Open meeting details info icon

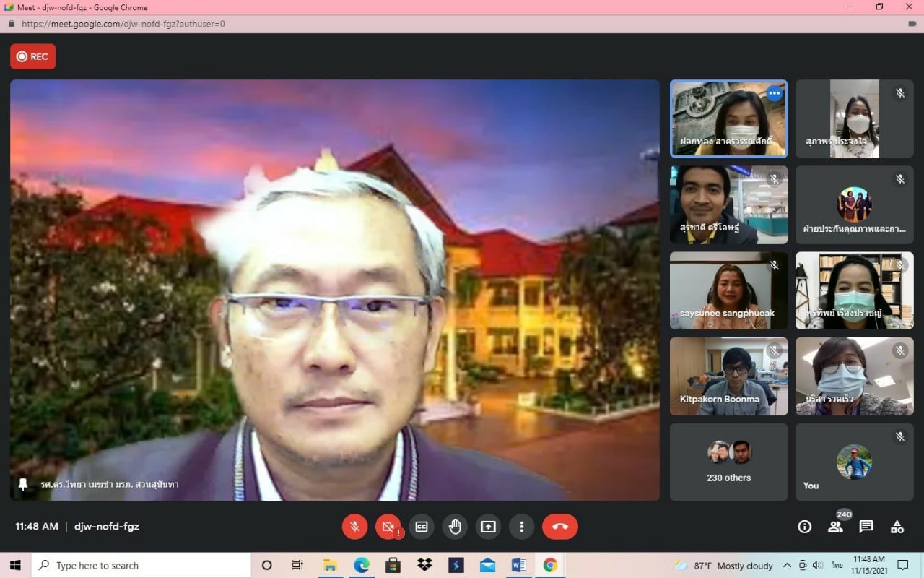coord(804,527)
